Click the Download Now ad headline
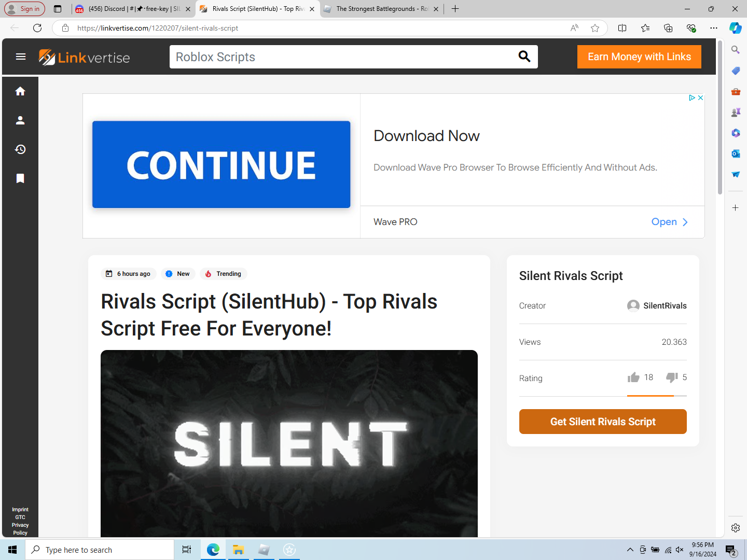The width and height of the screenshot is (747, 560). (x=426, y=136)
